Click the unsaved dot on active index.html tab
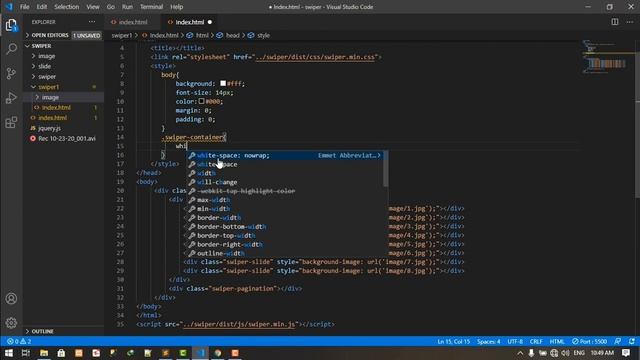The width and height of the screenshot is (640, 360). (x=210, y=22)
